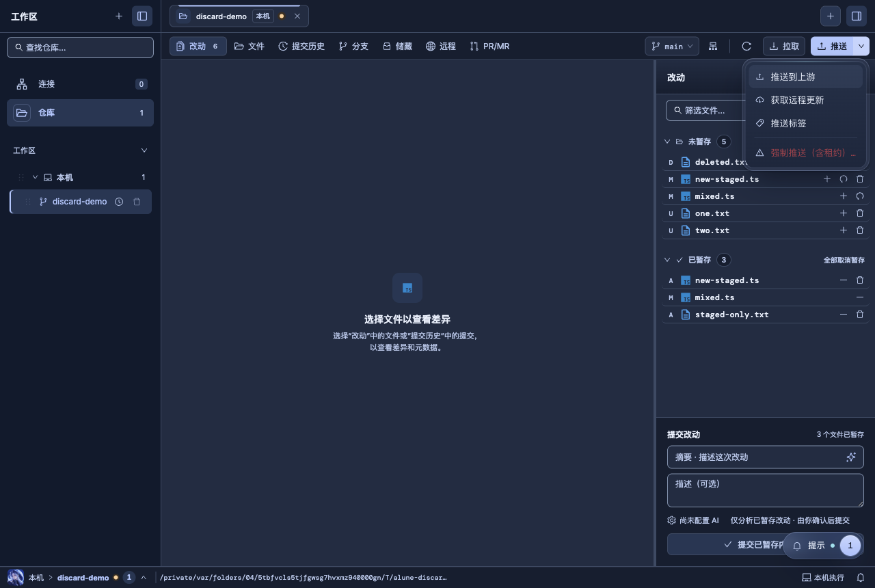
Task: Go to the 远程 tab
Action: (441, 46)
